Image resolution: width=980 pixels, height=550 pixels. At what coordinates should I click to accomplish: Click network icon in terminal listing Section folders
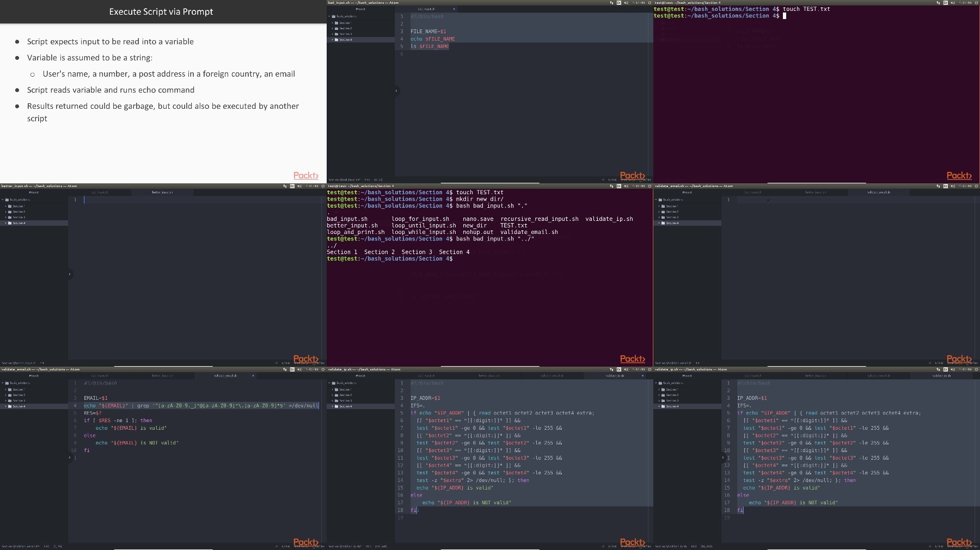611,186
